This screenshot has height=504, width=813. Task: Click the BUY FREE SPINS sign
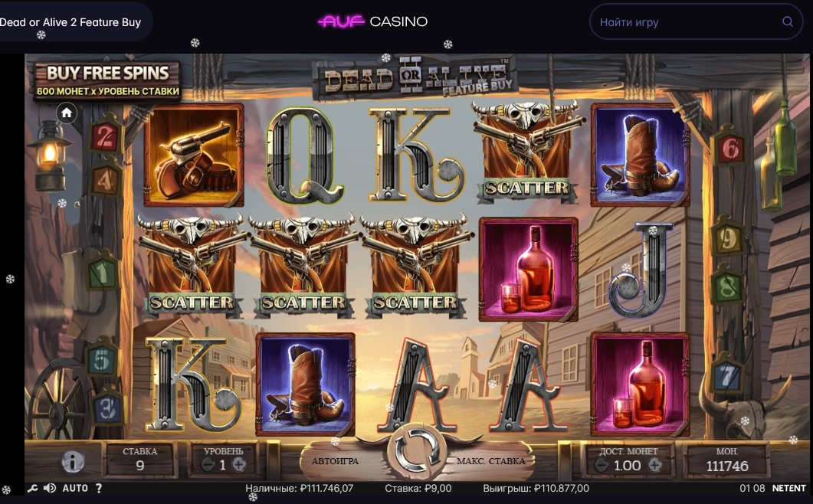(108, 80)
